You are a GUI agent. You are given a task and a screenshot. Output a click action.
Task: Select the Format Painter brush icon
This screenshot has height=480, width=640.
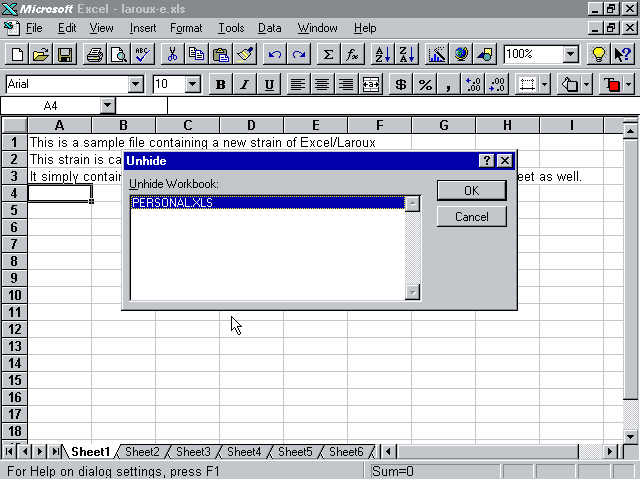pos(245,54)
